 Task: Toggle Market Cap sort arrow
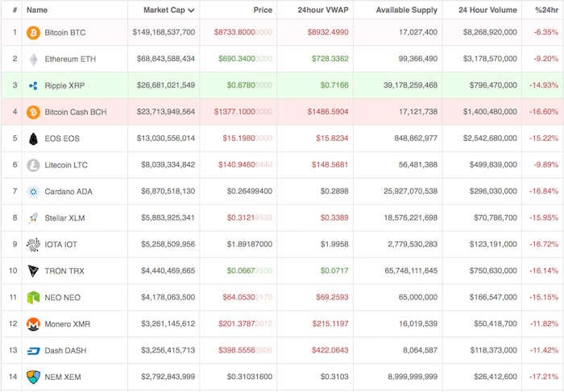click(192, 10)
